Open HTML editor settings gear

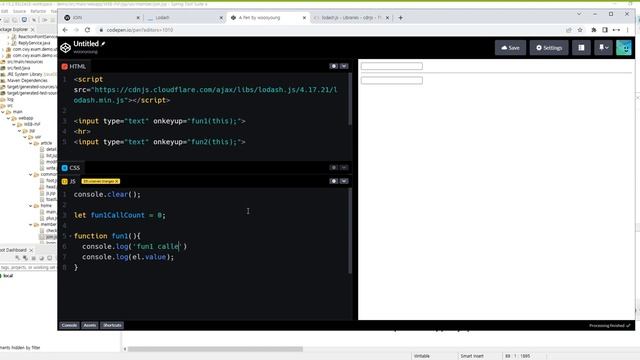click(x=333, y=66)
